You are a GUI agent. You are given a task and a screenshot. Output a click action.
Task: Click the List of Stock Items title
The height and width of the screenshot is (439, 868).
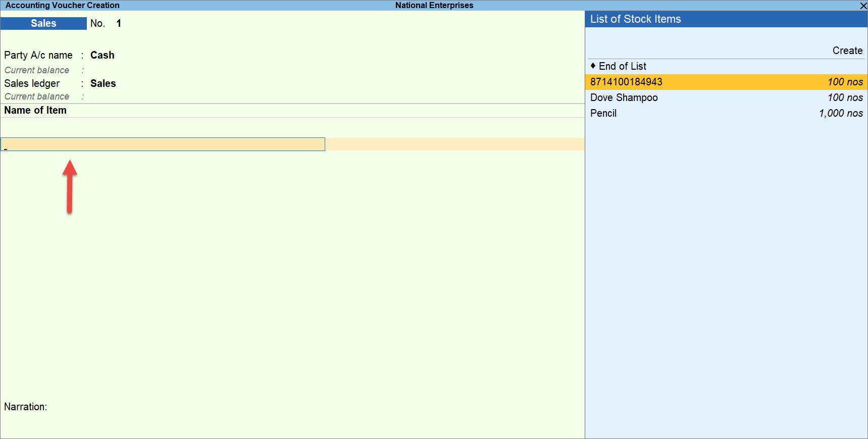(635, 19)
